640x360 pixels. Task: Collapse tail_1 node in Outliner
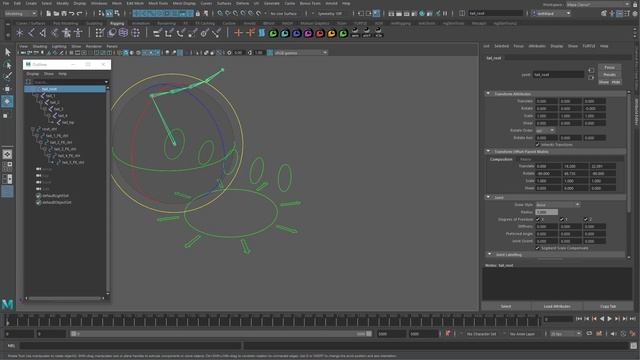click(36, 96)
